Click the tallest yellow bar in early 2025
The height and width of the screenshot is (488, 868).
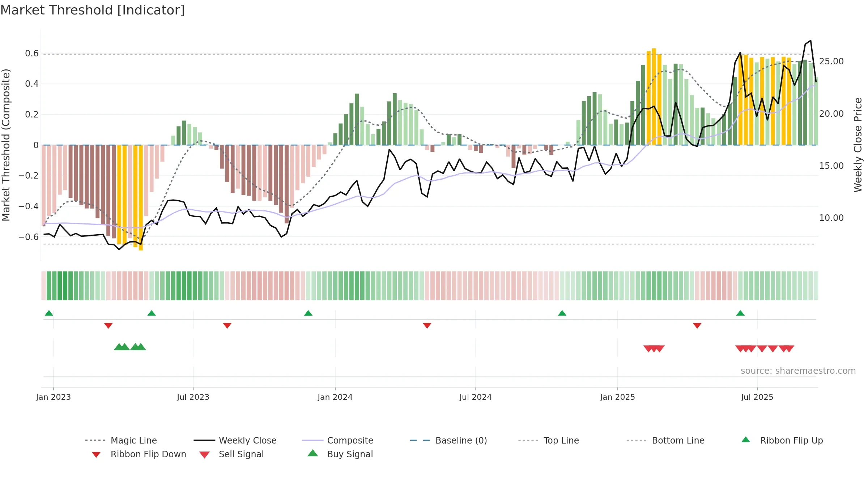coord(654,97)
